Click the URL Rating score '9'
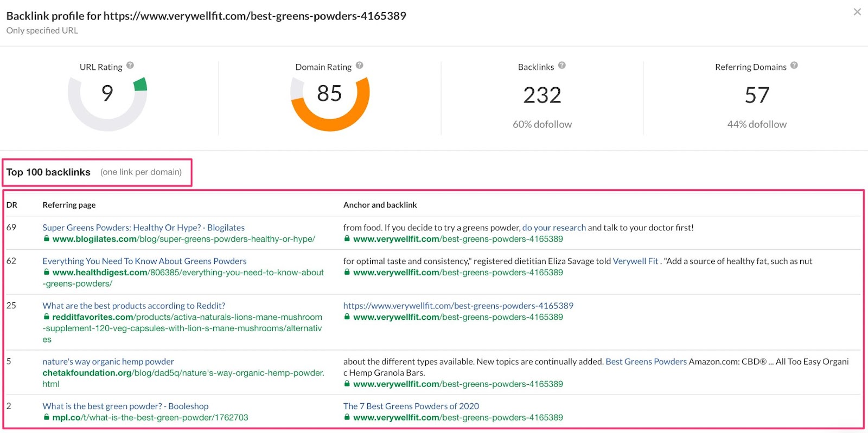 point(107,93)
